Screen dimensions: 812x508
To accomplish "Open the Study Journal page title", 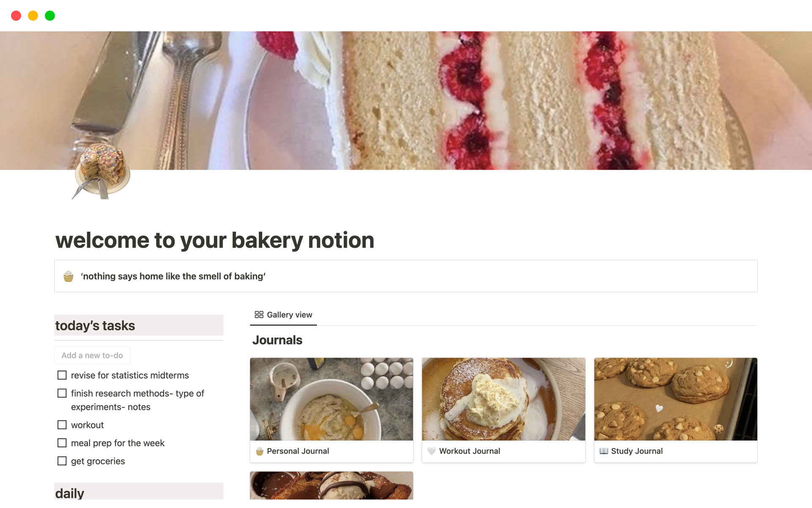I will point(636,451).
